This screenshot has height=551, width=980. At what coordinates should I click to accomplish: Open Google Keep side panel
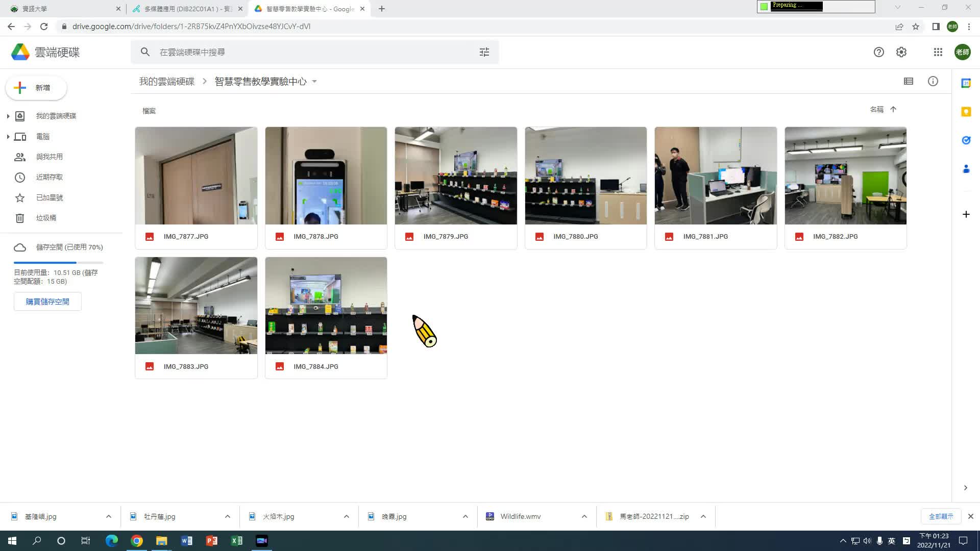click(x=966, y=112)
